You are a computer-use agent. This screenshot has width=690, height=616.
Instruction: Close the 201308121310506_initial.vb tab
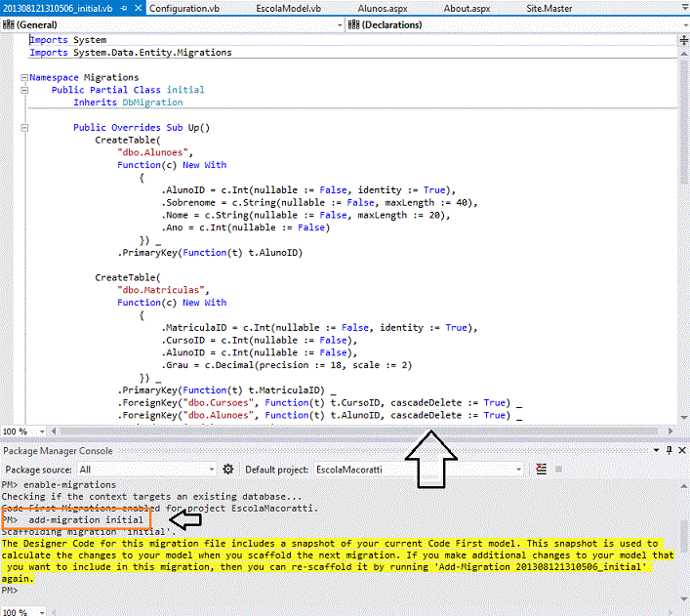click(139, 8)
